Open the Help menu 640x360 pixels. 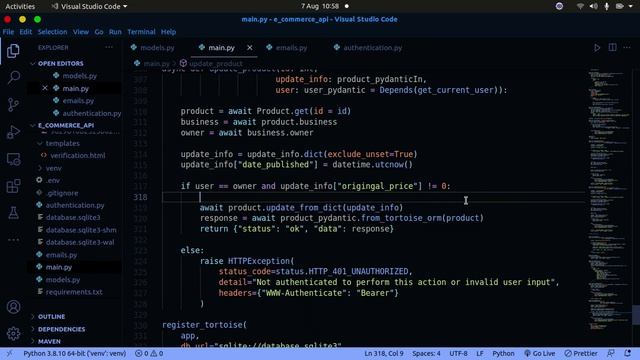coord(168,32)
